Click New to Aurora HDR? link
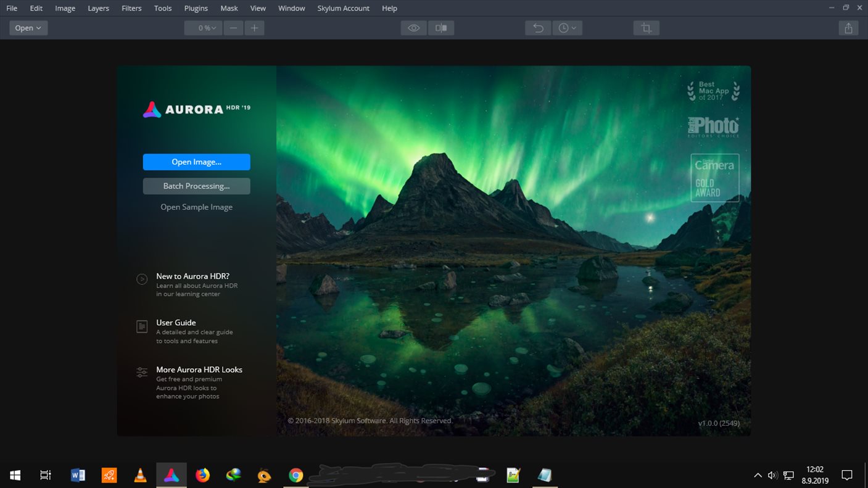This screenshot has width=868, height=488. click(x=192, y=276)
